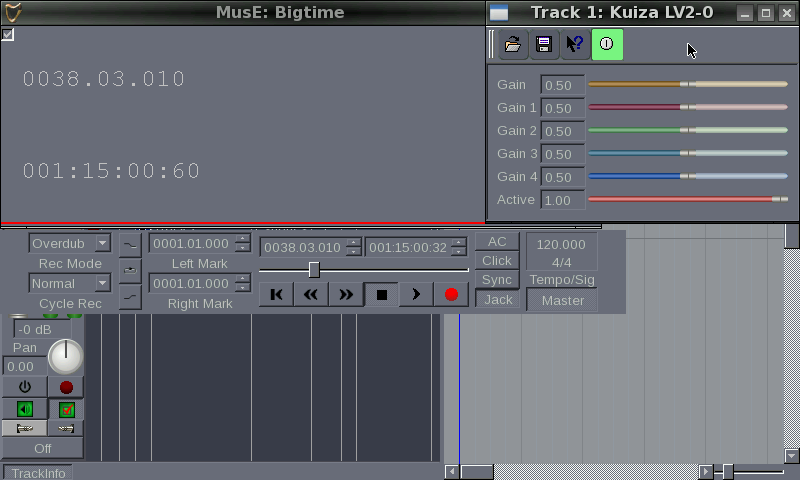
Task: Step down the 001:15:00:32 time value
Action: [459, 251]
